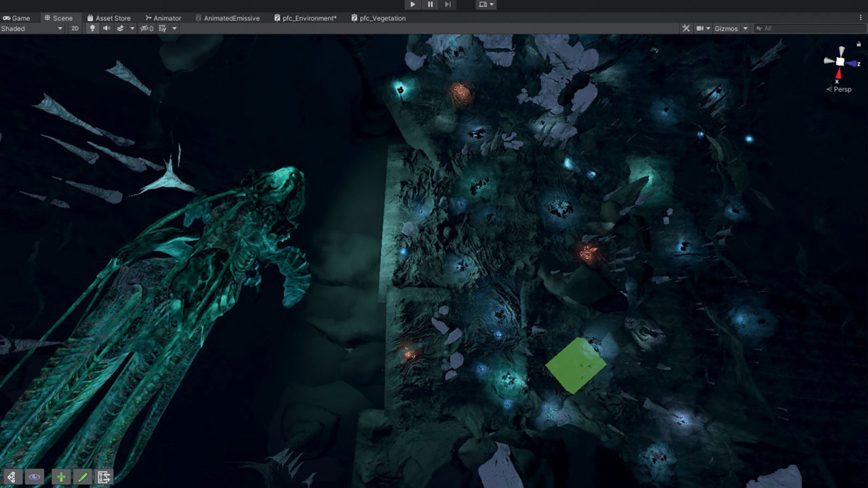Open the component tools wrench icon
Viewport: 868px width, 488px height.
686,28
